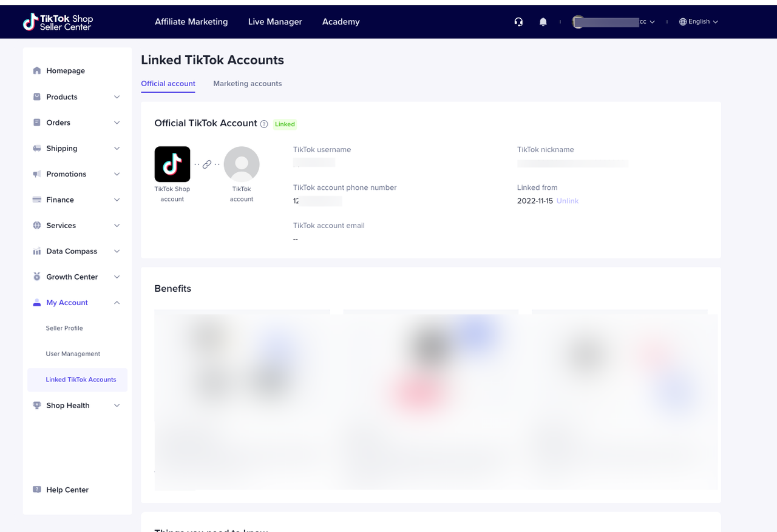Click the TikTok account avatar thumbnail
777x532 pixels.
click(x=242, y=164)
